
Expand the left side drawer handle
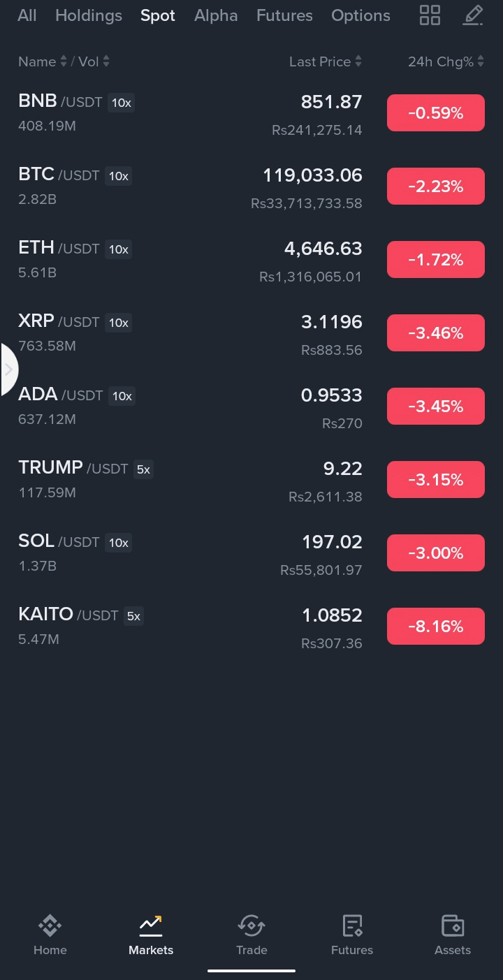(x=9, y=370)
